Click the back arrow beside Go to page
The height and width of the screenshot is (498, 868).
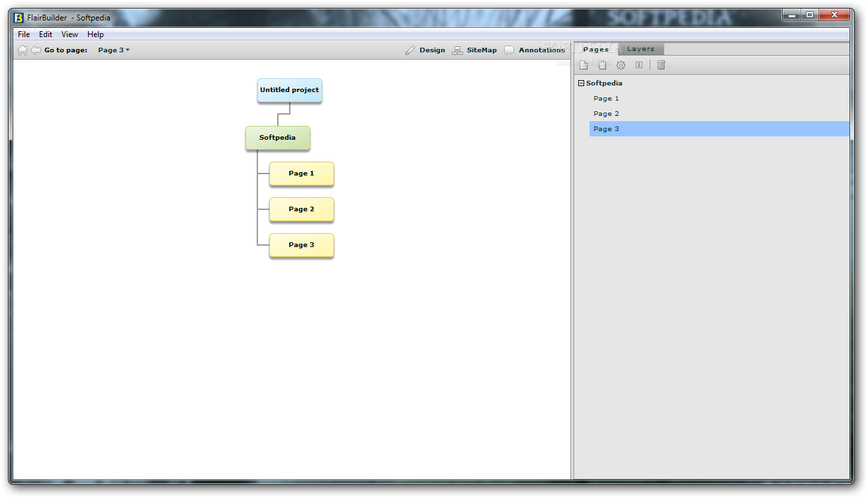click(36, 50)
